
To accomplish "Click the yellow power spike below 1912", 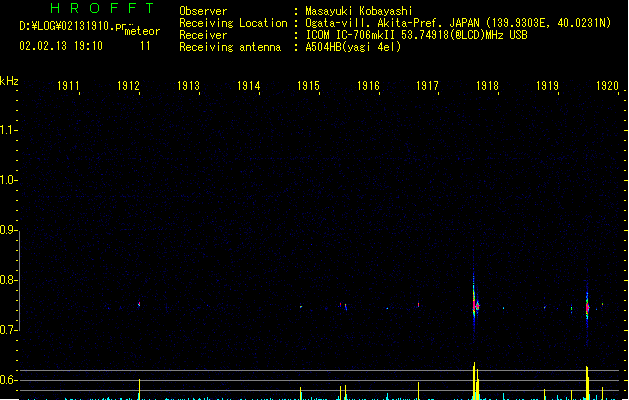I will pos(140,389).
